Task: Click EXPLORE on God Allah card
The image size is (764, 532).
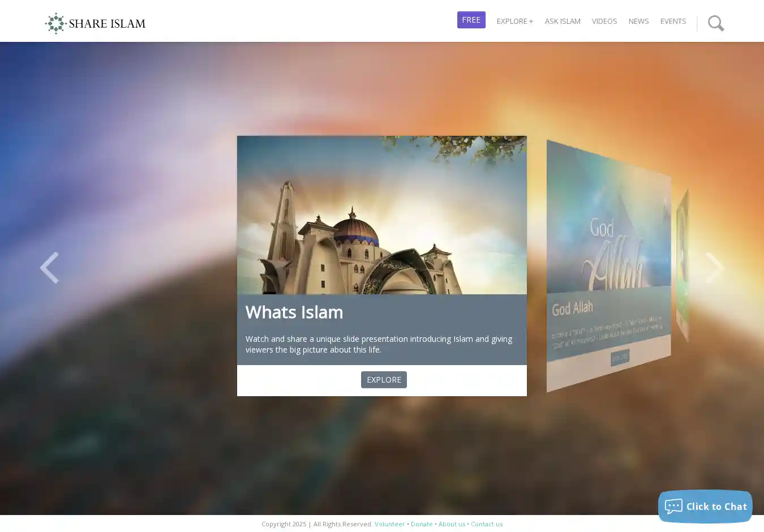Action: pos(620,357)
